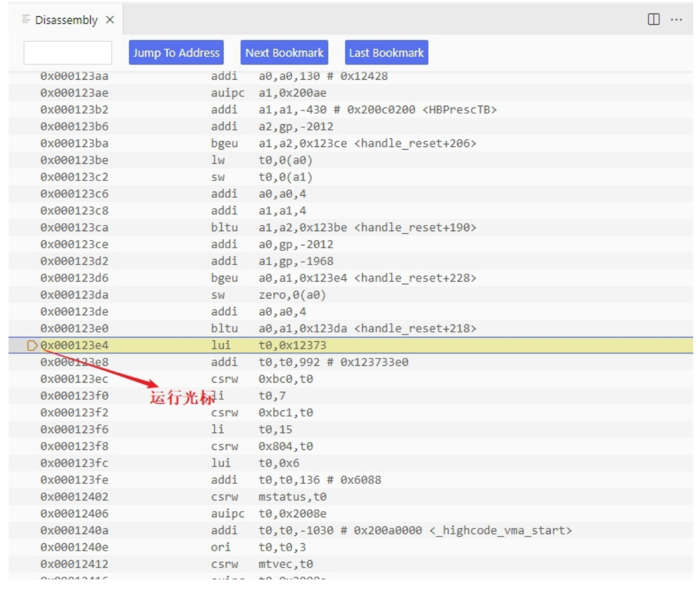Click operand zero,0(a0)
Screen dimensions: 700x589
pos(292,295)
